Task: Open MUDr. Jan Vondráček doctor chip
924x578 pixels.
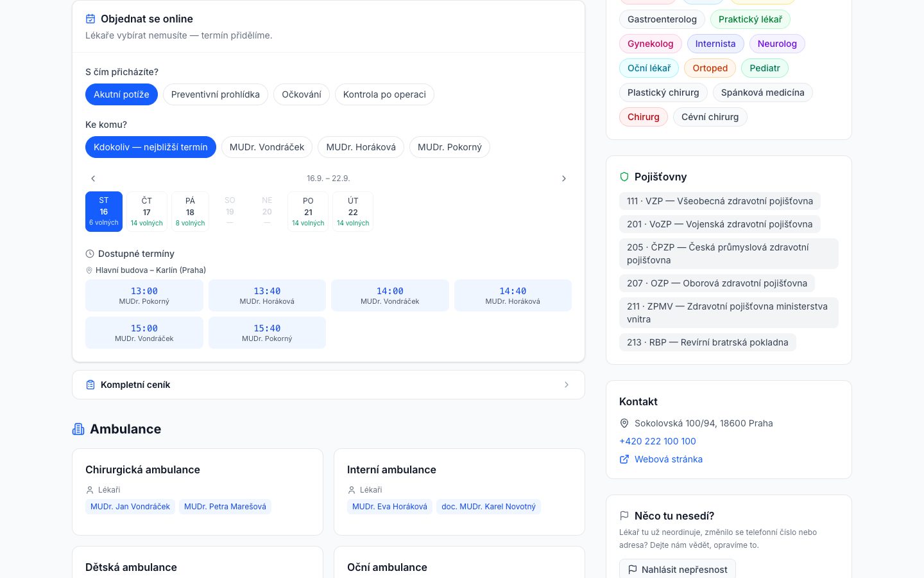Action: (x=130, y=507)
